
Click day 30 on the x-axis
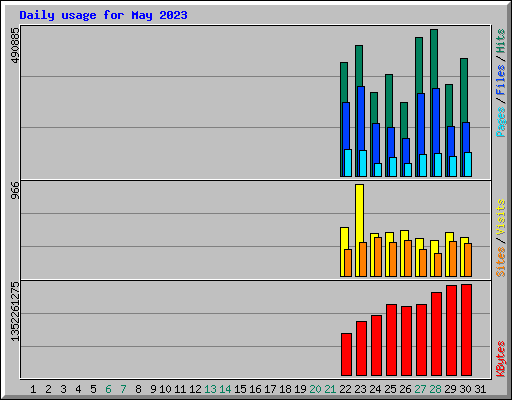click(x=465, y=389)
